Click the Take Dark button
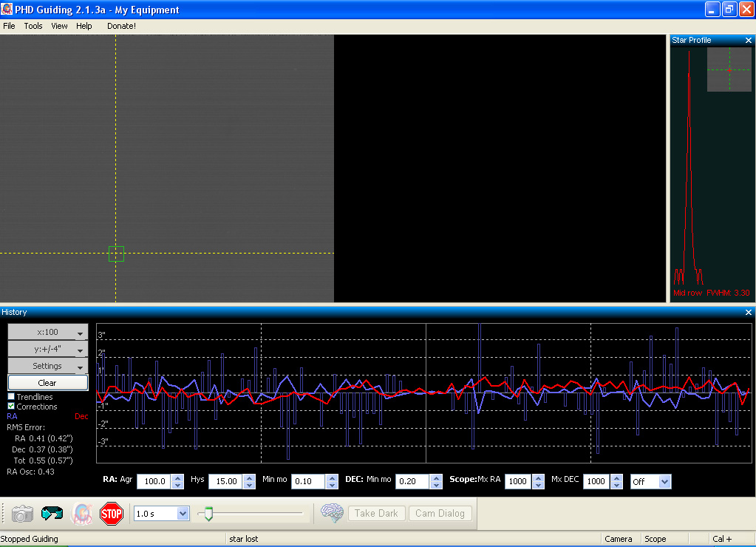Screen dimensions: 756x547 [x=377, y=513]
